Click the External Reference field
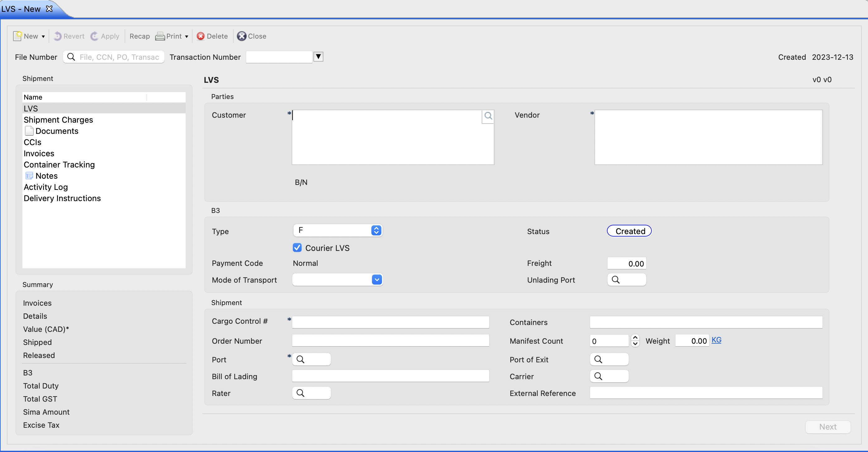Viewport: 868px width, 452px height. click(x=706, y=393)
